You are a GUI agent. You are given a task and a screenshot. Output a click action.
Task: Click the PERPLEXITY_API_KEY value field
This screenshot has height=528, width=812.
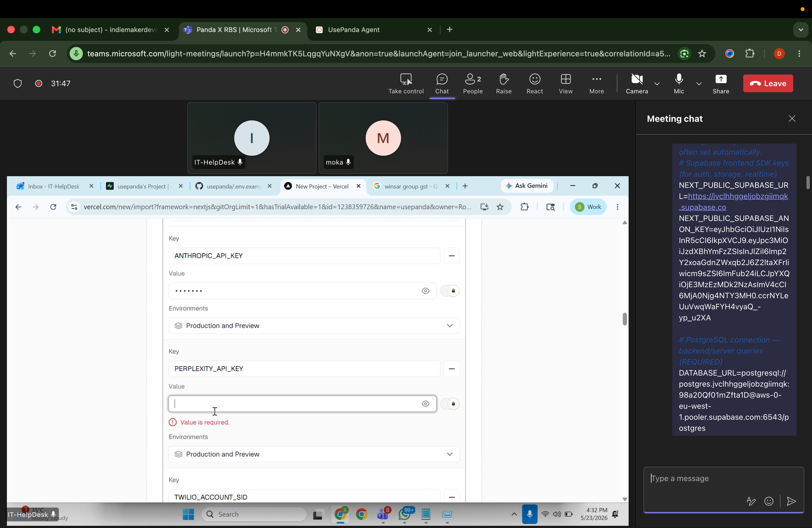tap(302, 404)
